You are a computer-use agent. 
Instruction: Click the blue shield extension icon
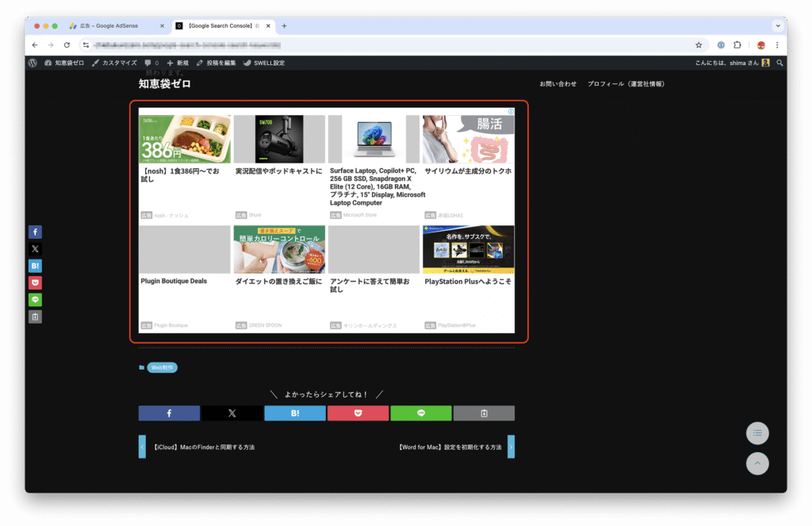(x=720, y=45)
